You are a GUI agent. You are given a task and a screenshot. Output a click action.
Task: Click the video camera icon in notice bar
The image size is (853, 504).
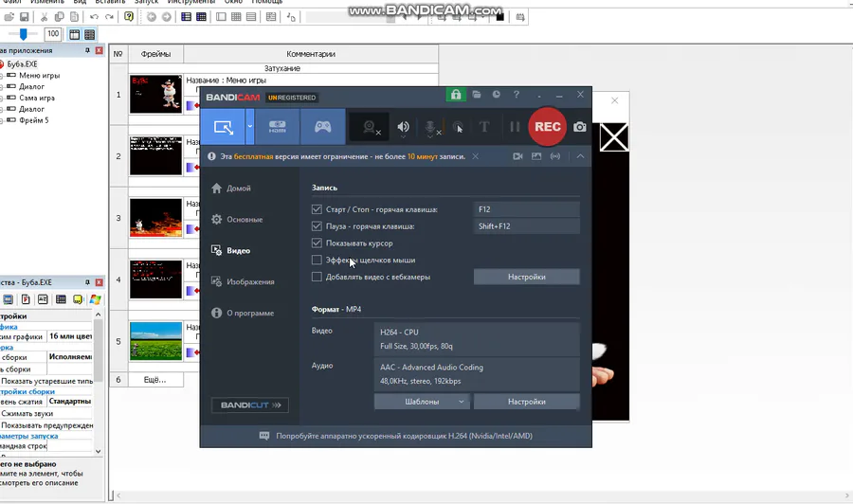click(x=517, y=156)
